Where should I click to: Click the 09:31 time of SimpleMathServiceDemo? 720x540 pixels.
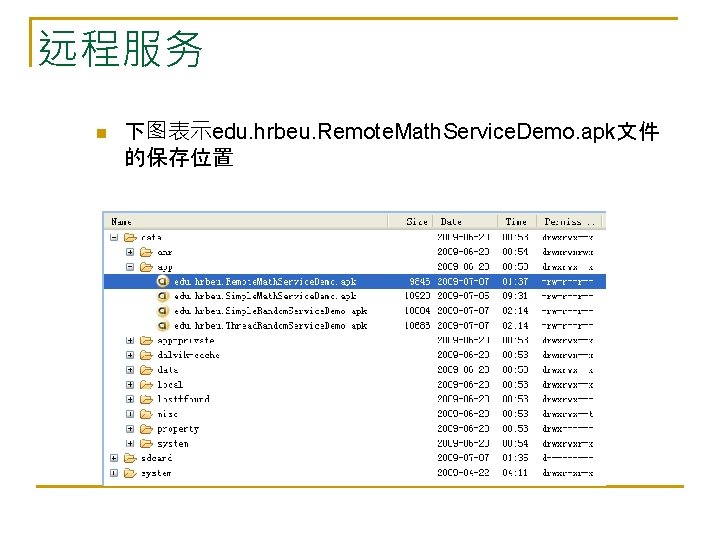(515, 296)
